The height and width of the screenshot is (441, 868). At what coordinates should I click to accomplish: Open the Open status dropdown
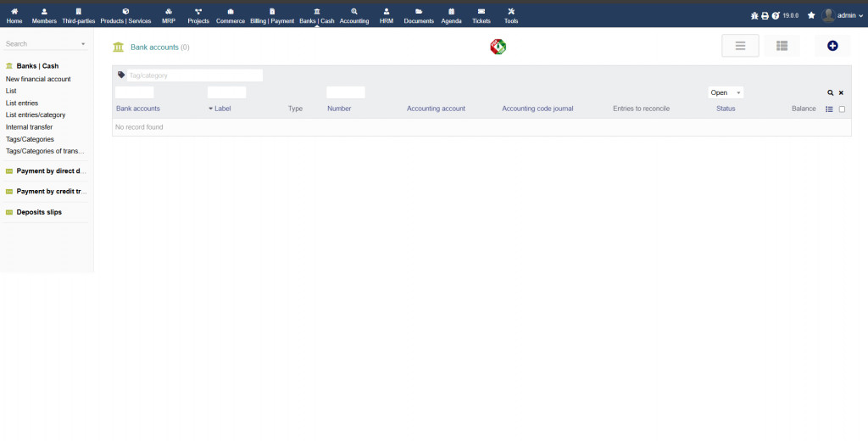[x=726, y=92]
